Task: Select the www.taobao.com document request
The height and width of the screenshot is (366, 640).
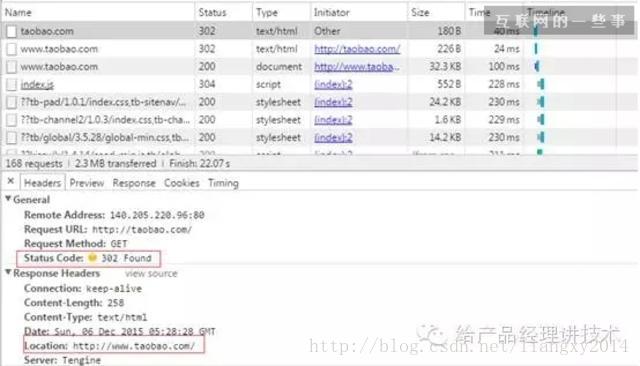Action: pos(319,66)
